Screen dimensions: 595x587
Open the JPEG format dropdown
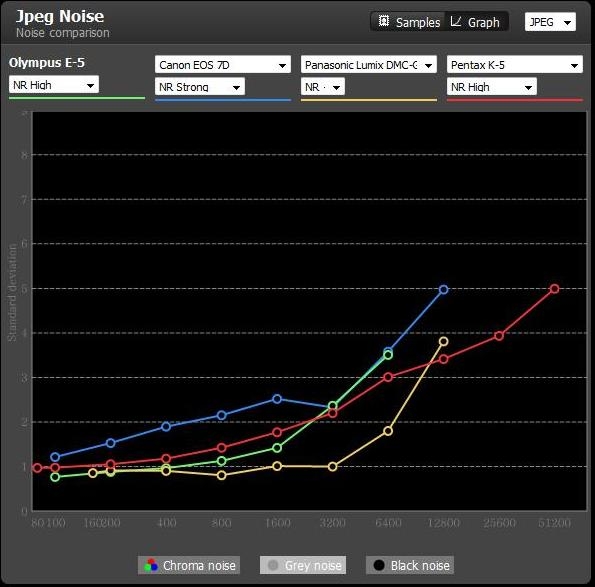pyautogui.click(x=550, y=22)
